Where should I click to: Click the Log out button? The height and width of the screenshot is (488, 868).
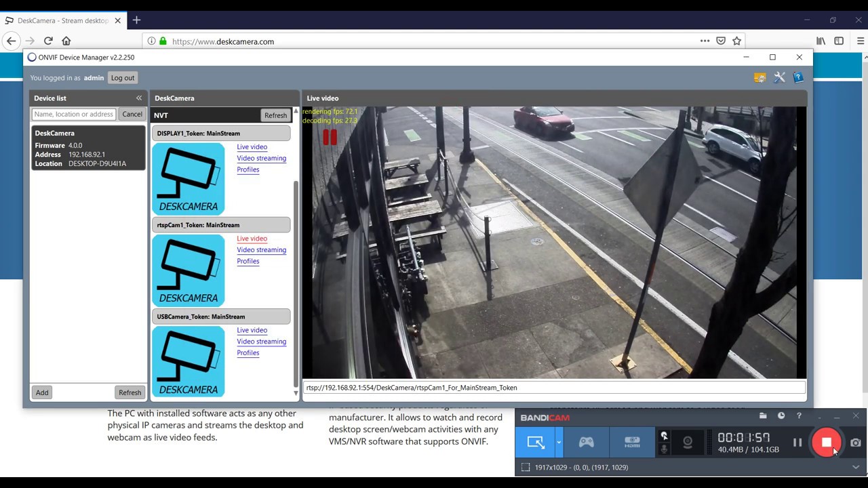coord(123,78)
